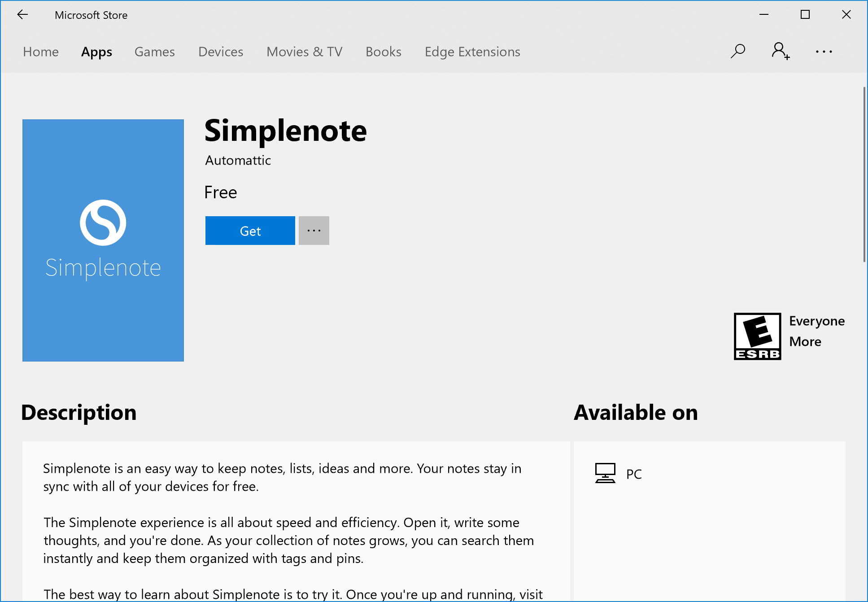Image resolution: width=868 pixels, height=602 pixels.
Task: Click the PC device icon under Available on
Action: pos(605,472)
